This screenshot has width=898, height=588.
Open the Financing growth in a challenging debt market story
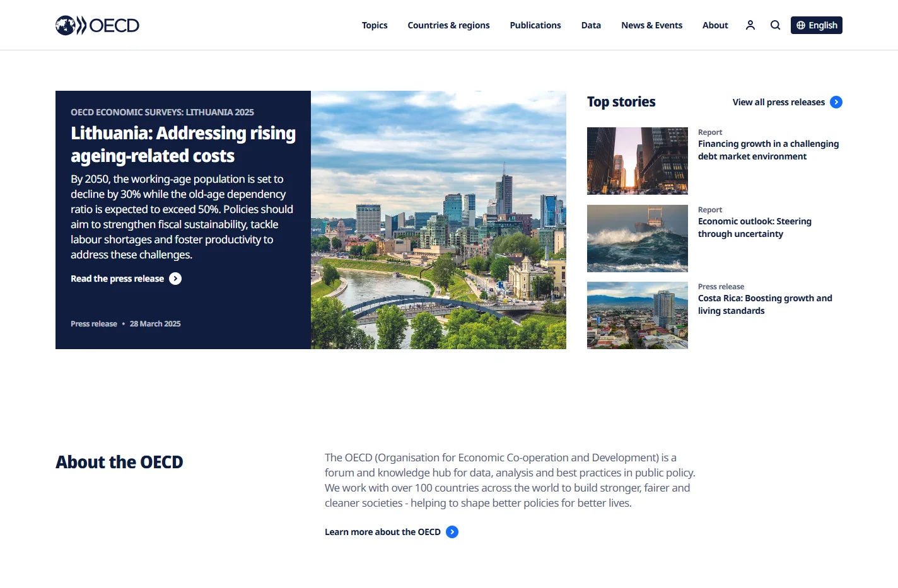tap(768, 150)
